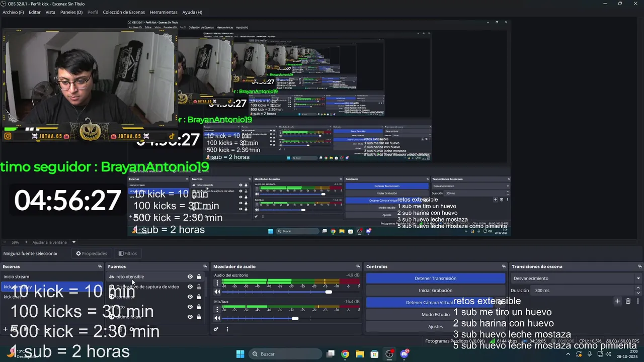Pop out the Fuentes dock panel
Screen dimensions: 644x362
click(x=205, y=266)
